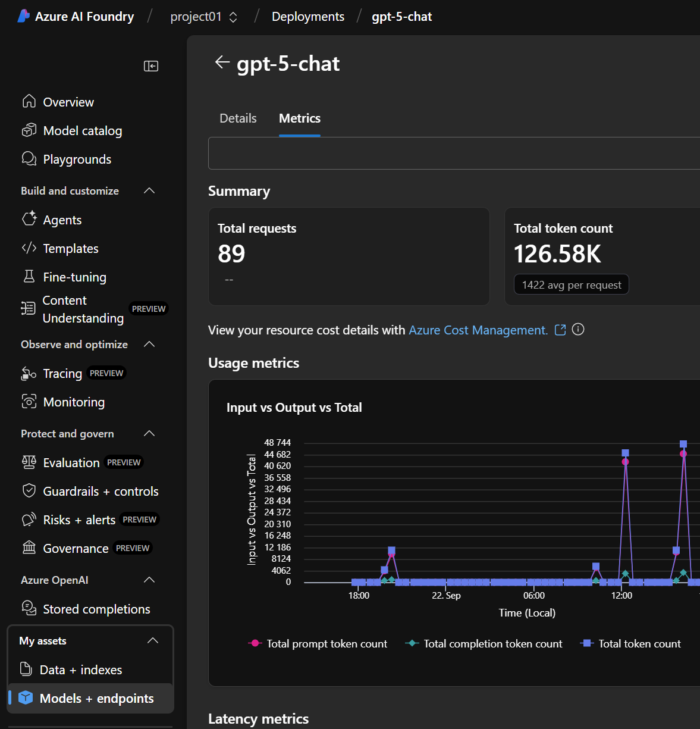Collapse the Build and customize section

pyautogui.click(x=149, y=190)
